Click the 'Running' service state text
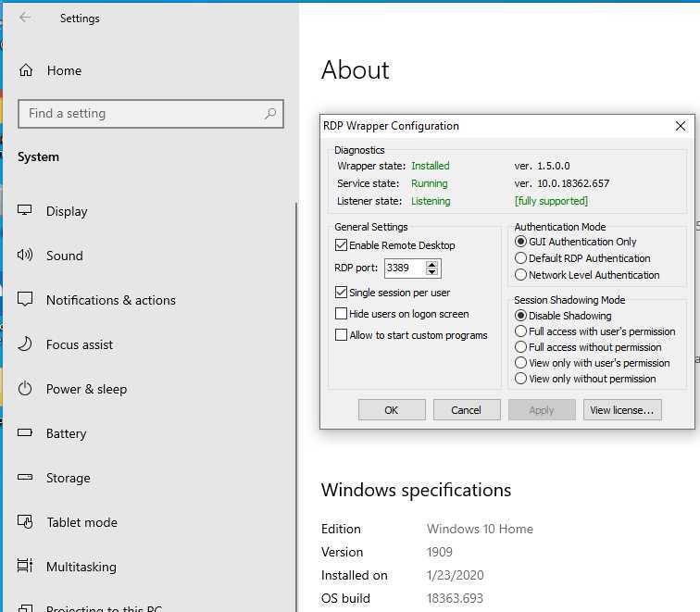Viewport: 700px width, 612px height. (x=429, y=183)
